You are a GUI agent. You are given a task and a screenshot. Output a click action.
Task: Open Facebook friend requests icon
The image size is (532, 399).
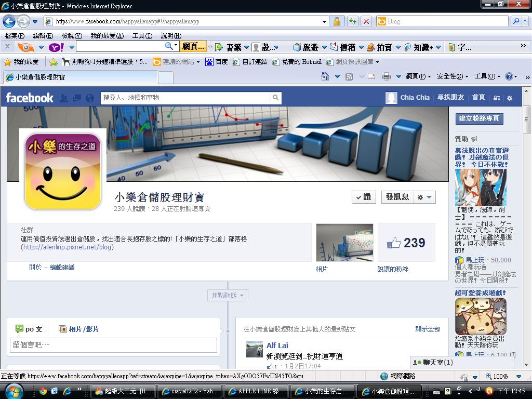(64, 98)
